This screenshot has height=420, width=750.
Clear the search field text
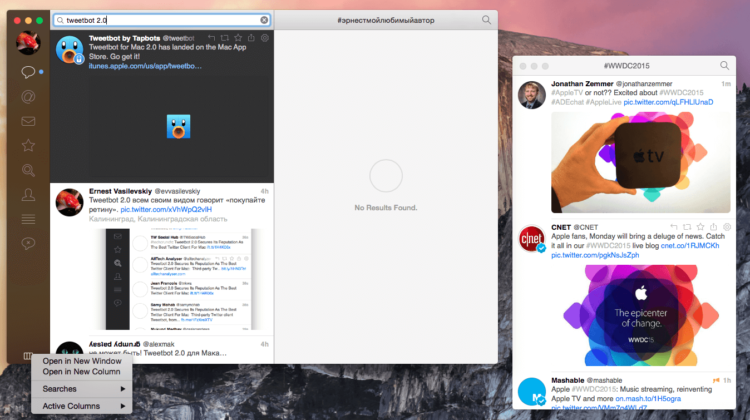pos(264,20)
